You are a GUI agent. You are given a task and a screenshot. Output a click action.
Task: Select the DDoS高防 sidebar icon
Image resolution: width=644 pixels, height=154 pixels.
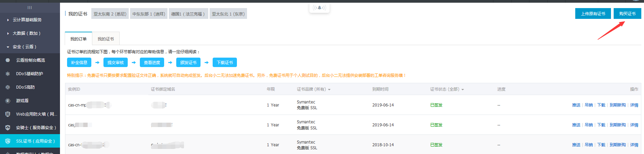[x=8, y=87]
